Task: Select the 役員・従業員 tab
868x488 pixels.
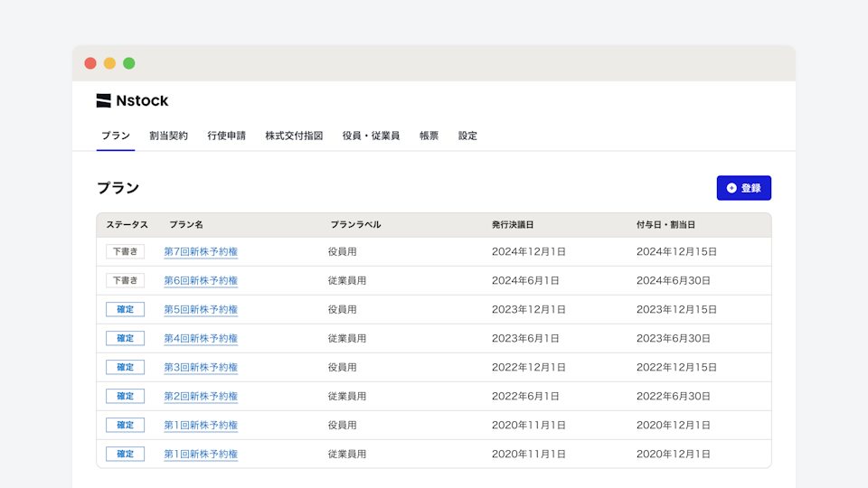Action: point(371,136)
